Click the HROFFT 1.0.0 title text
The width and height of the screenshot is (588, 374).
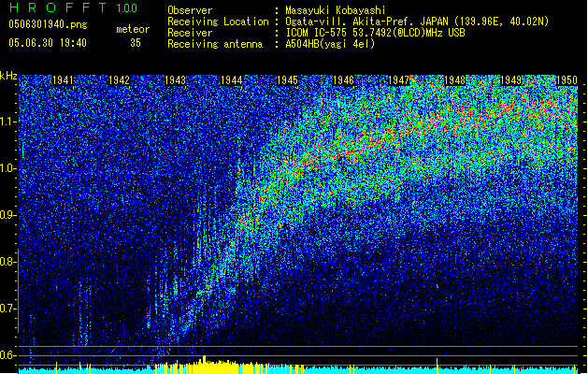pos(73,7)
